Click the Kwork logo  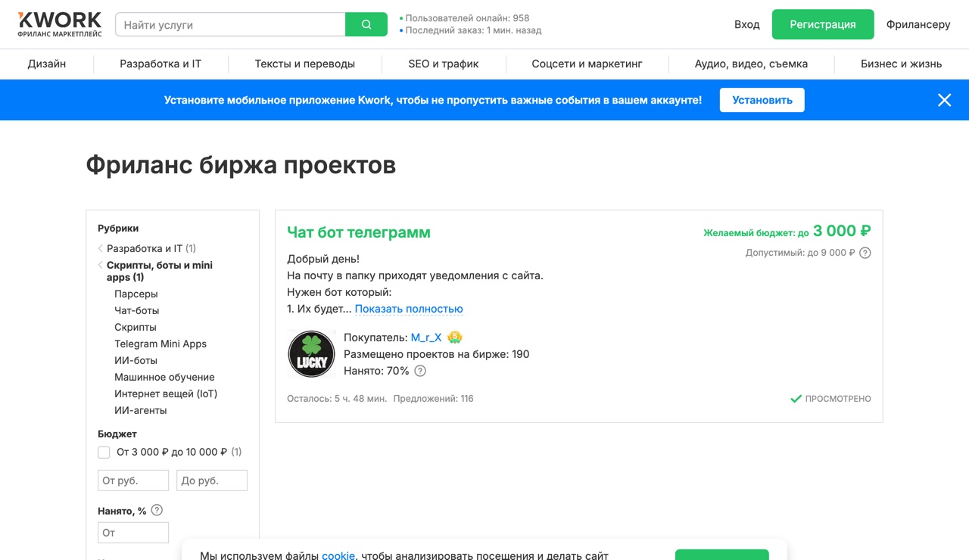pyautogui.click(x=60, y=24)
